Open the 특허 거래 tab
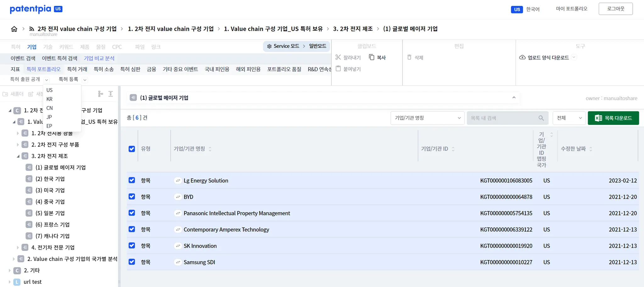644x287 pixels. [77, 69]
